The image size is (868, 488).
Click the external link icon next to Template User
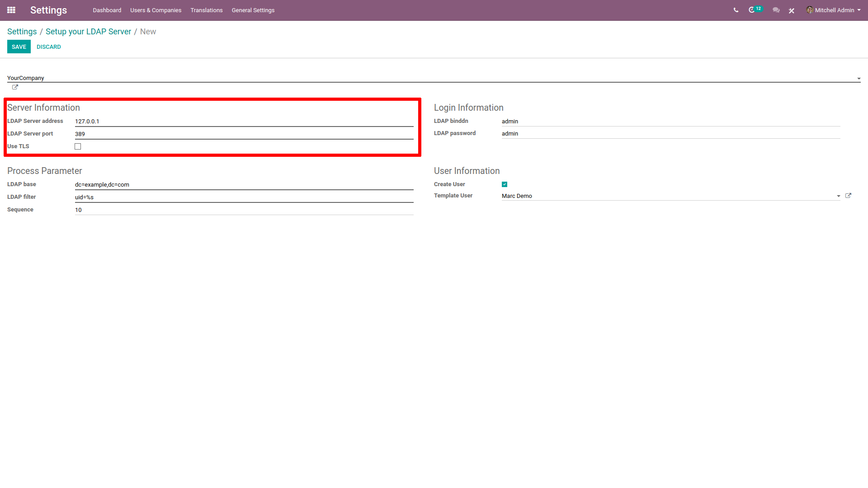[848, 196]
